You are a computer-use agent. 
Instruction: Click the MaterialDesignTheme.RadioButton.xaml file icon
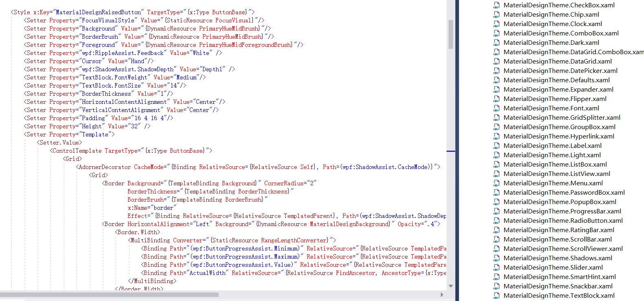click(496, 221)
